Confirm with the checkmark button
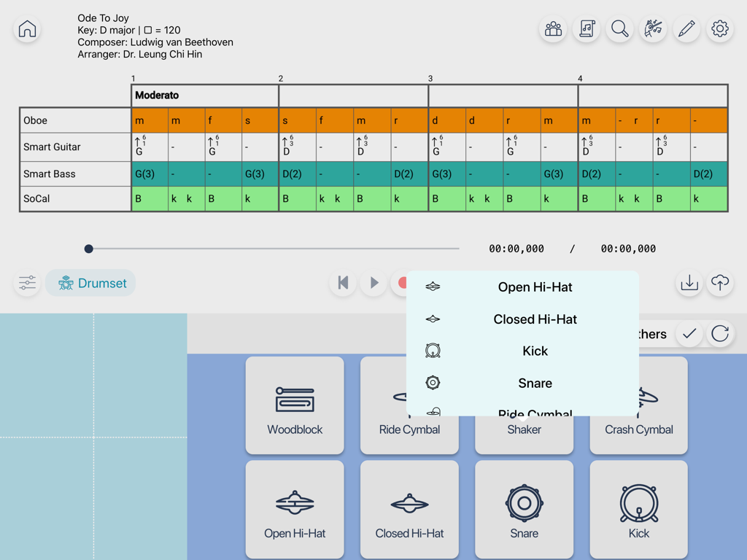 click(x=689, y=334)
